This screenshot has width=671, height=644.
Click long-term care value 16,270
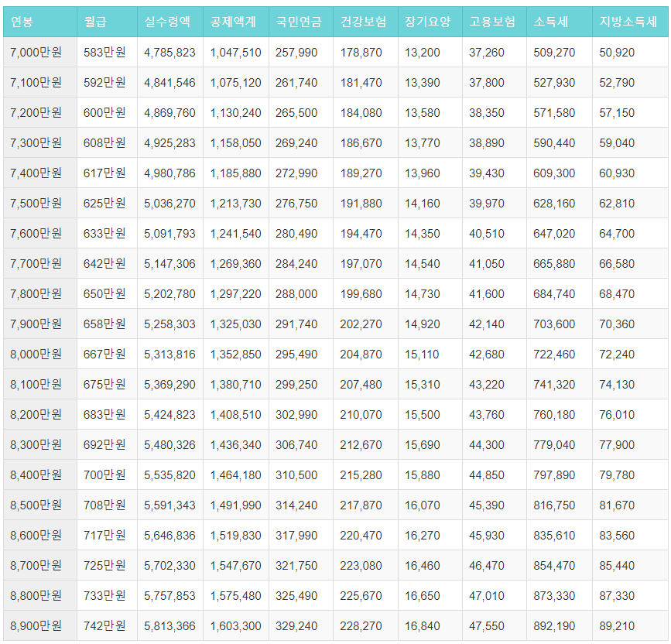[422, 536]
